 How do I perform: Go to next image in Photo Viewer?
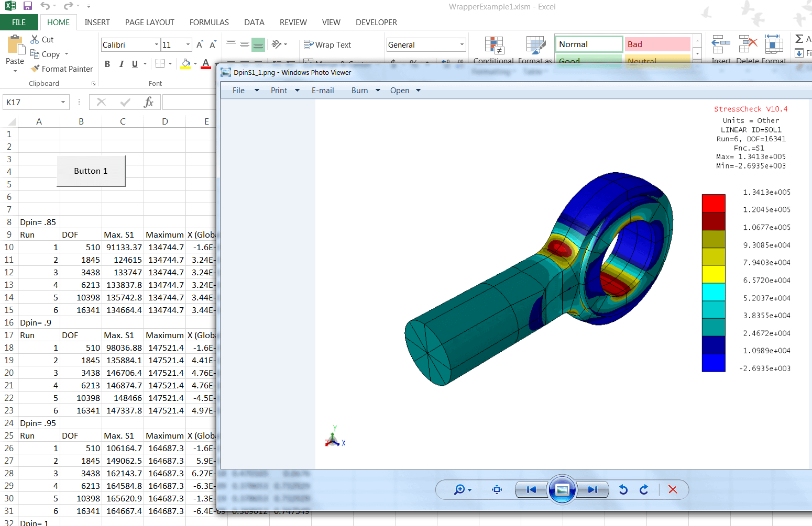click(x=592, y=490)
